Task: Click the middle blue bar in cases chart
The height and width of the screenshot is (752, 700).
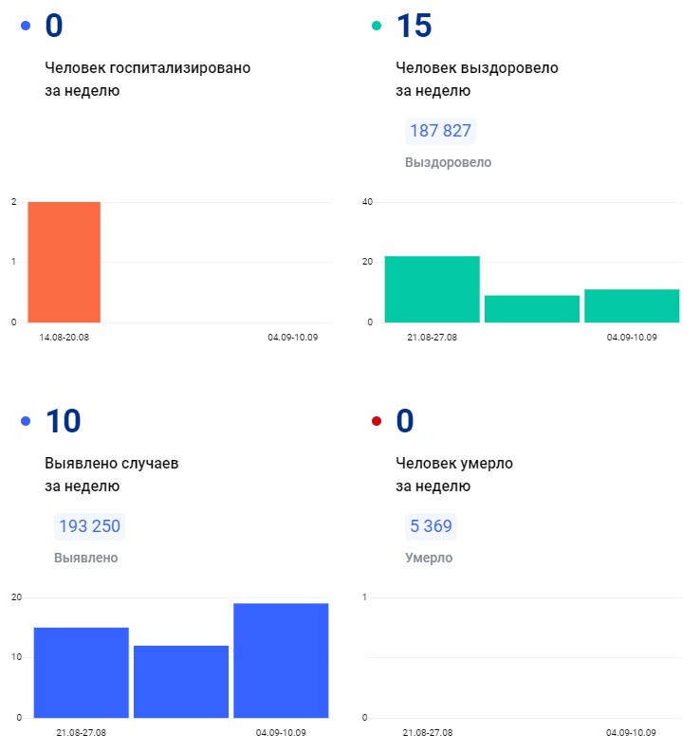Action: [180, 681]
